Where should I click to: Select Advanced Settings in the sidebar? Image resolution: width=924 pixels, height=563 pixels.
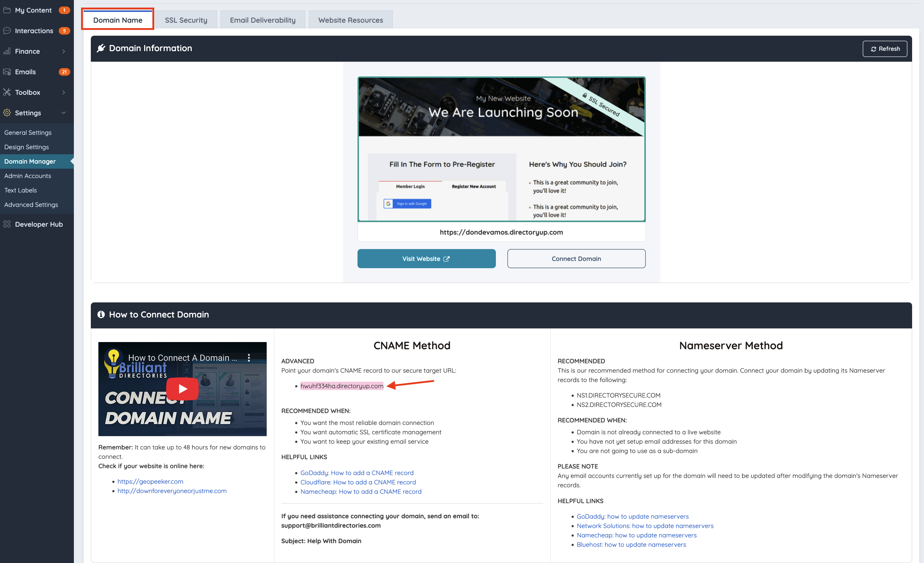tap(31, 204)
